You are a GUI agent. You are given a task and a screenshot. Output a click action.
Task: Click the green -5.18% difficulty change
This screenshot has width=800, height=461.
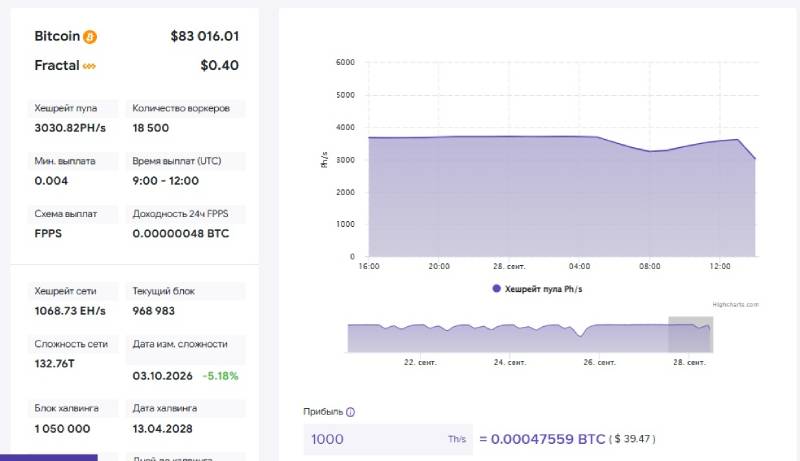pyautogui.click(x=220, y=376)
